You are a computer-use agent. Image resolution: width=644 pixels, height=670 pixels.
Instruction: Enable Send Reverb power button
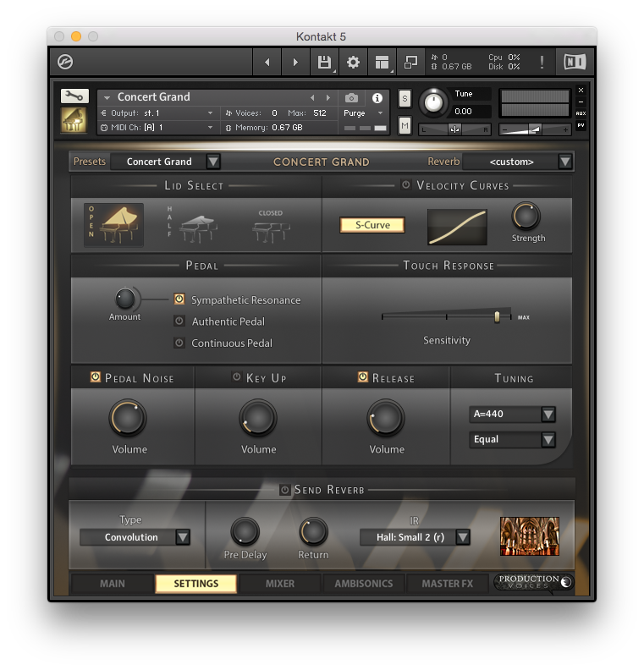pos(285,490)
